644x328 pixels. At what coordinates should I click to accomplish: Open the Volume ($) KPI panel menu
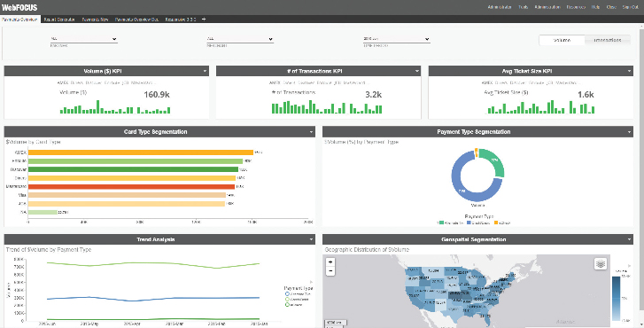(x=205, y=71)
